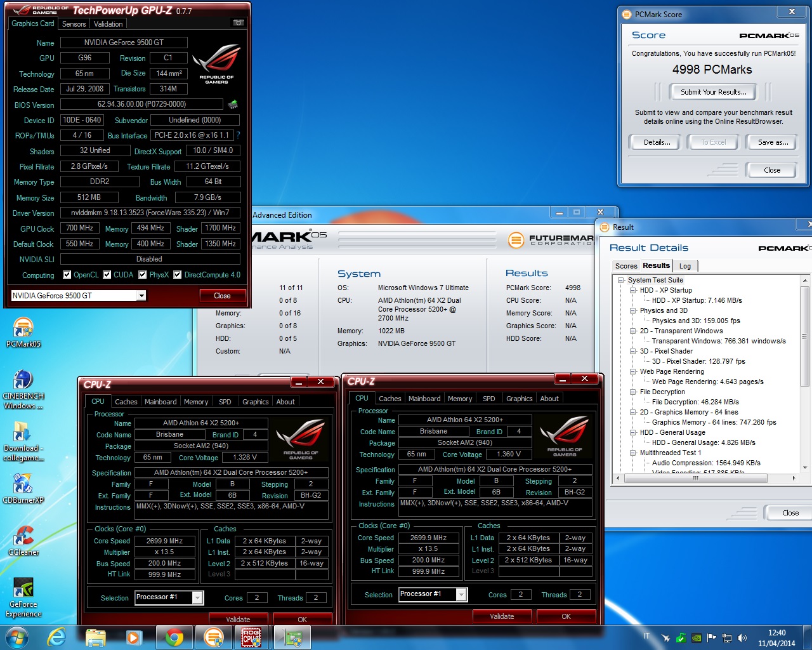Click the GPU-Z screenshot camera icon
This screenshot has height=650, width=812.
239,23
